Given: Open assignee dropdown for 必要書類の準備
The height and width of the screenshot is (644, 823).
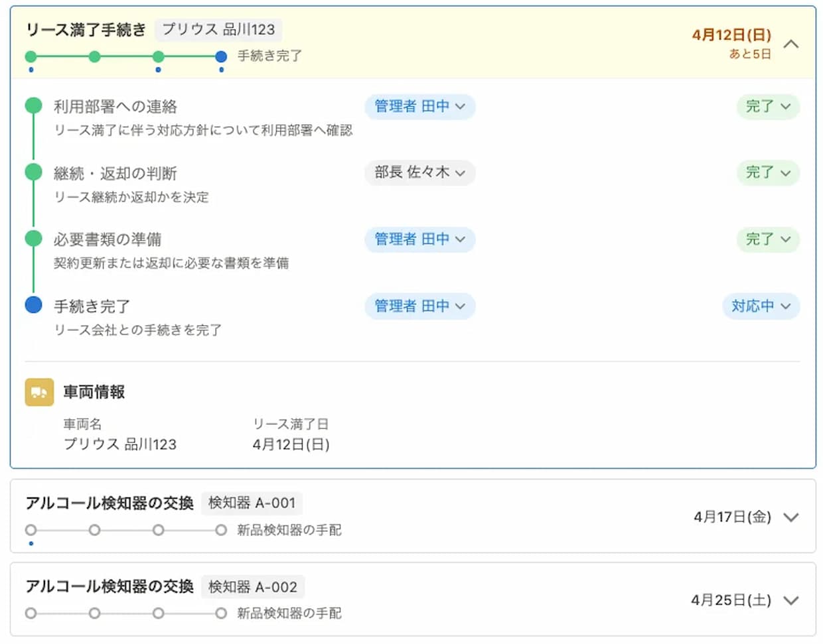Looking at the screenshot, I should [419, 239].
